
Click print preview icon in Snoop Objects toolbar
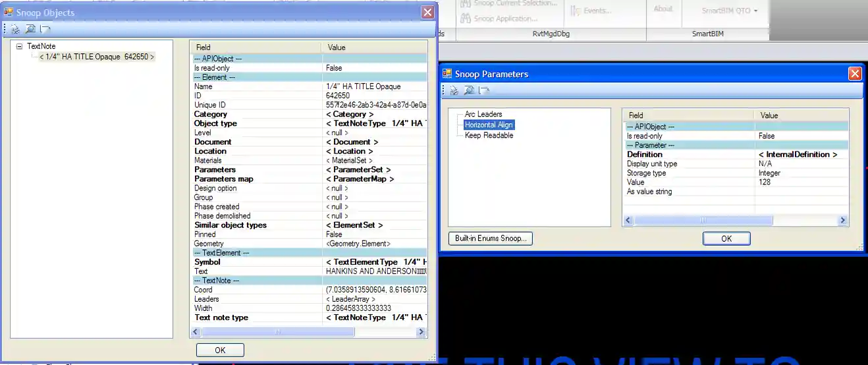pyautogui.click(x=30, y=29)
